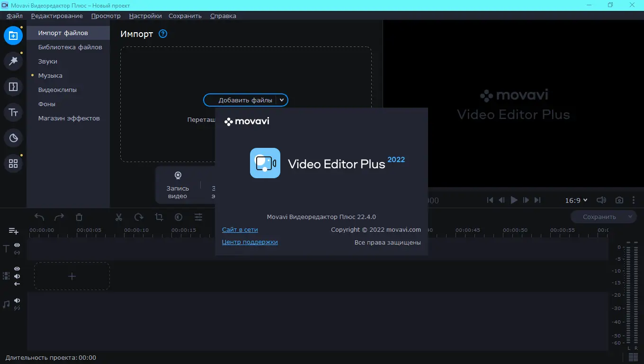Mute the video track audio

(17, 276)
